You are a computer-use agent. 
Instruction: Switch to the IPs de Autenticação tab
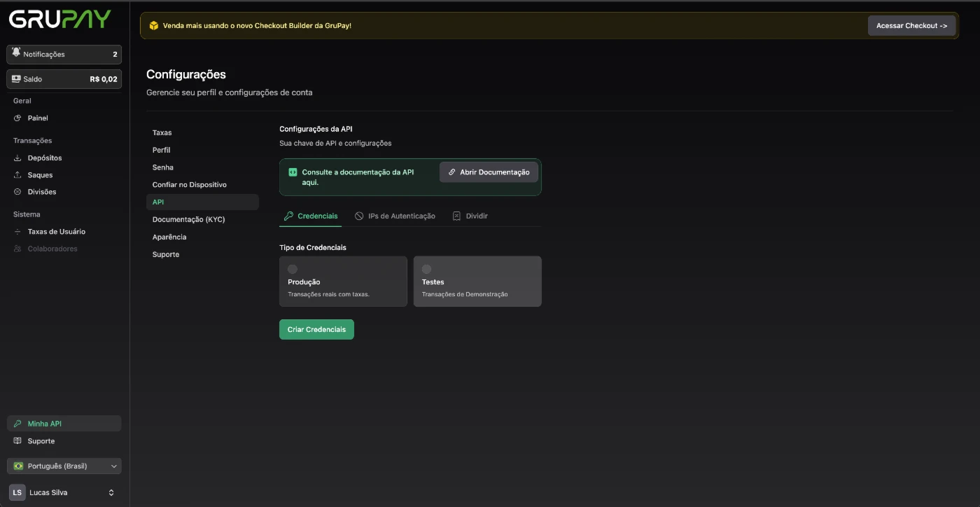395,216
